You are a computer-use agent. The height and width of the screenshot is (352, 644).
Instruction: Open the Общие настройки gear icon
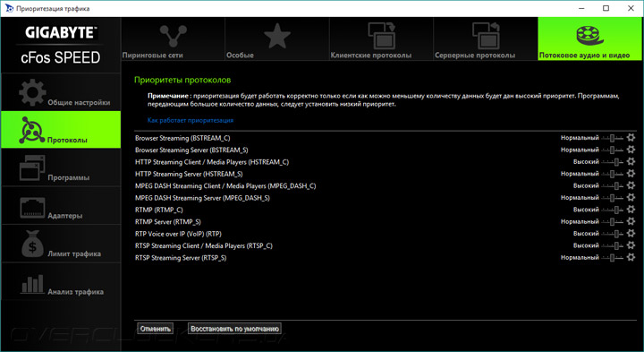(32, 92)
